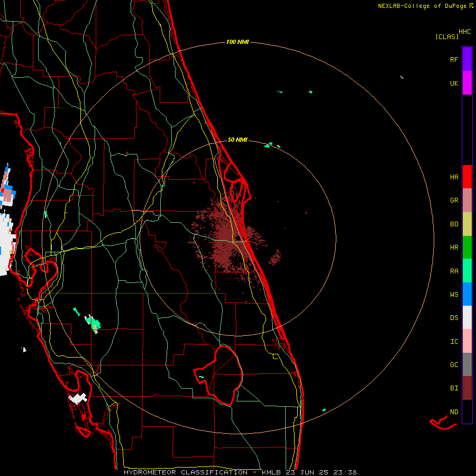Click the BD yellow legend swatch
Viewport: 476px width, 476px height.
467,224
